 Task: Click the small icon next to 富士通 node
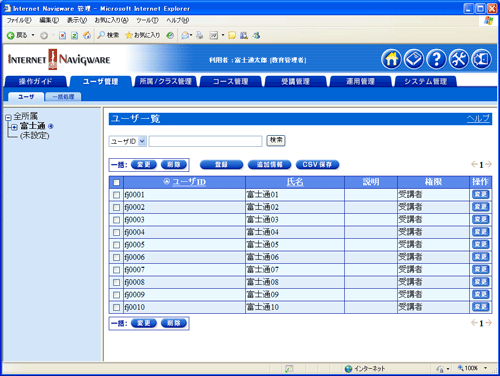pos(51,126)
